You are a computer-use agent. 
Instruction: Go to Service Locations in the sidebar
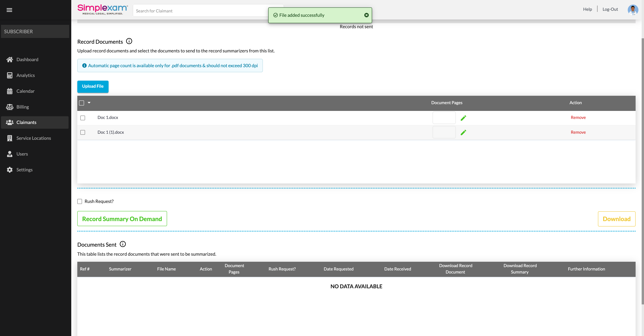33,138
